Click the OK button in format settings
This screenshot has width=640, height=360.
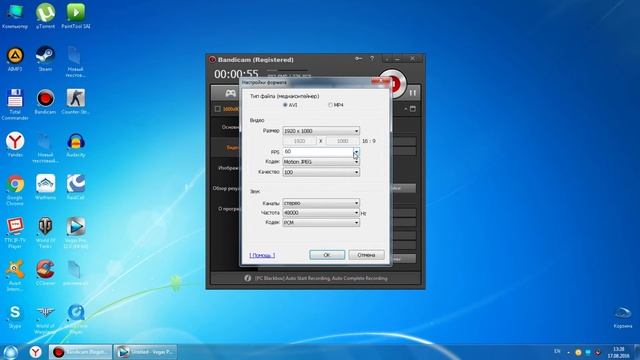[x=327, y=255]
